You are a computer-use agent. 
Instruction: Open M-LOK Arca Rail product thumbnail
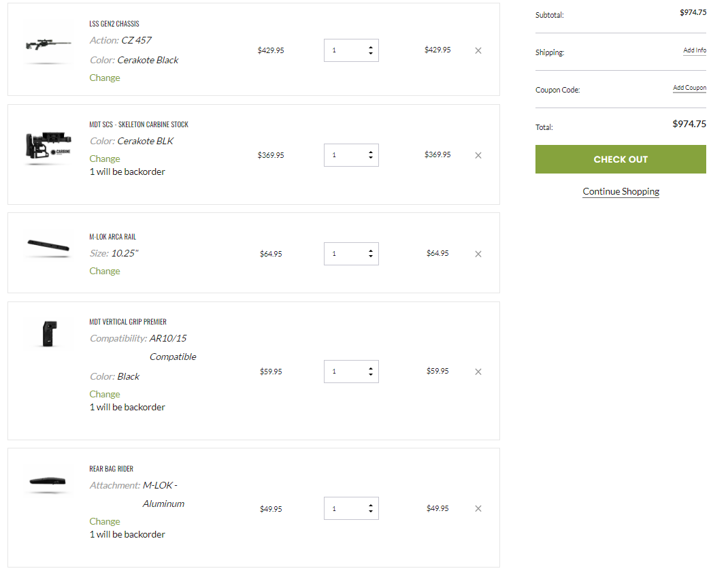[x=48, y=246]
